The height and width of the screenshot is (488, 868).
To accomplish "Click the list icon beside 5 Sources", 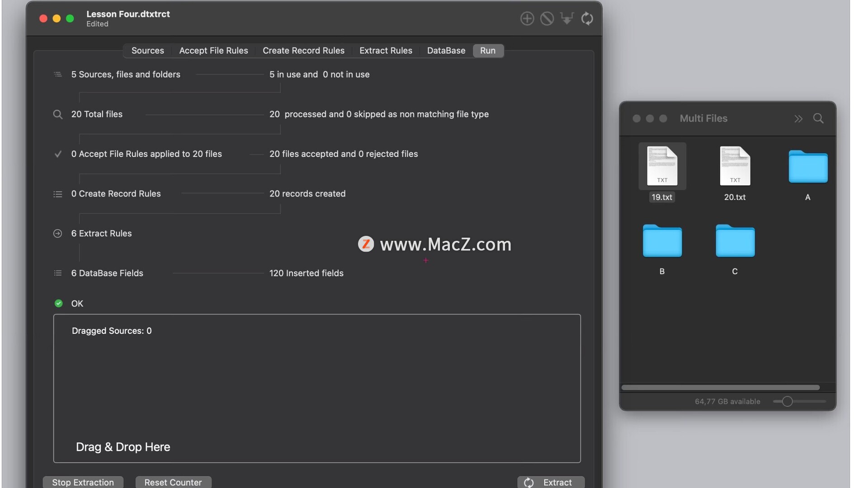I will [58, 74].
